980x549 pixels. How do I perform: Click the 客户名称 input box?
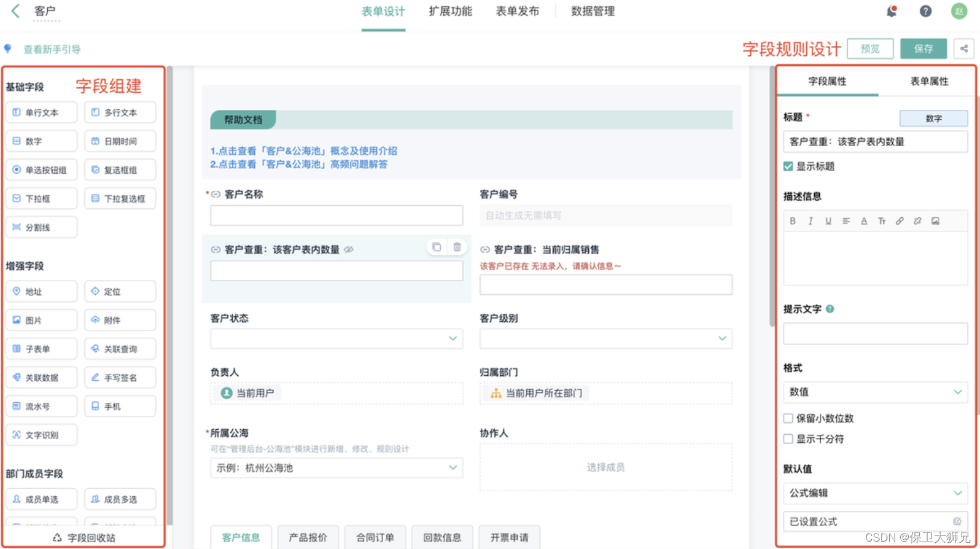(x=336, y=216)
